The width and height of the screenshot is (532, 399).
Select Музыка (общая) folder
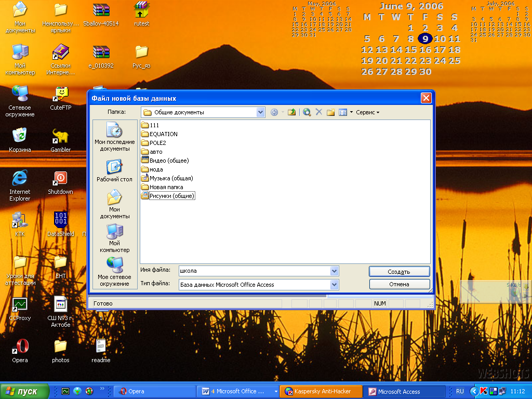(x=167, y=178)
